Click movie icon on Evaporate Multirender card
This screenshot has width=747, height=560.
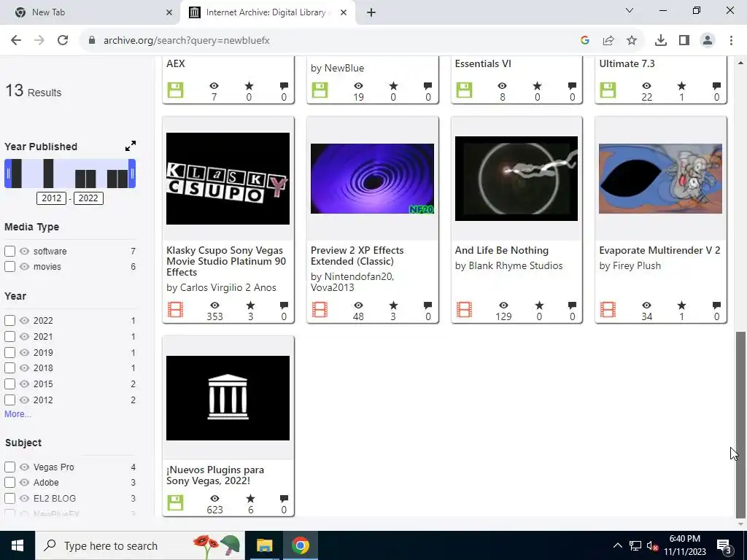tap(608, 309)
